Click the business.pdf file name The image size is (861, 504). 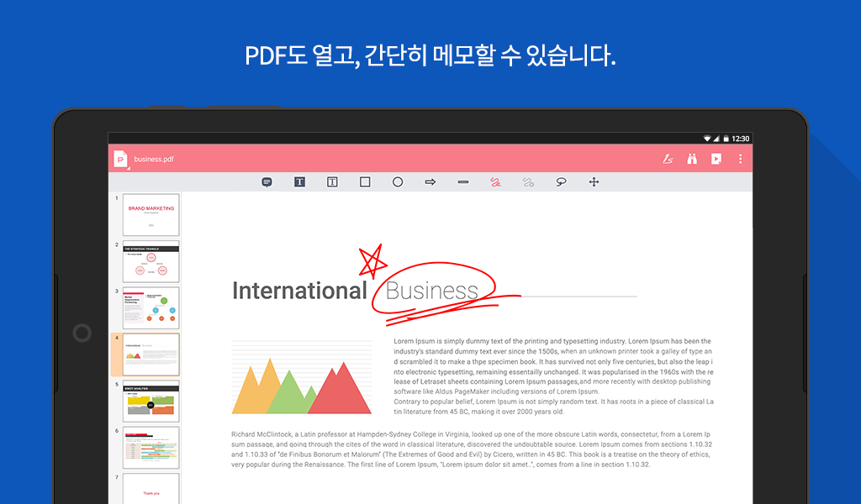(x=154, y=159)
